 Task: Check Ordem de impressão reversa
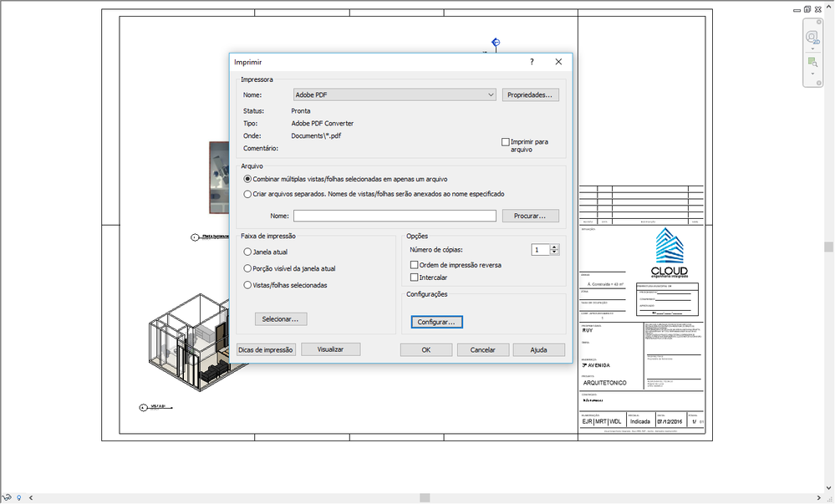tap(414, 265)
